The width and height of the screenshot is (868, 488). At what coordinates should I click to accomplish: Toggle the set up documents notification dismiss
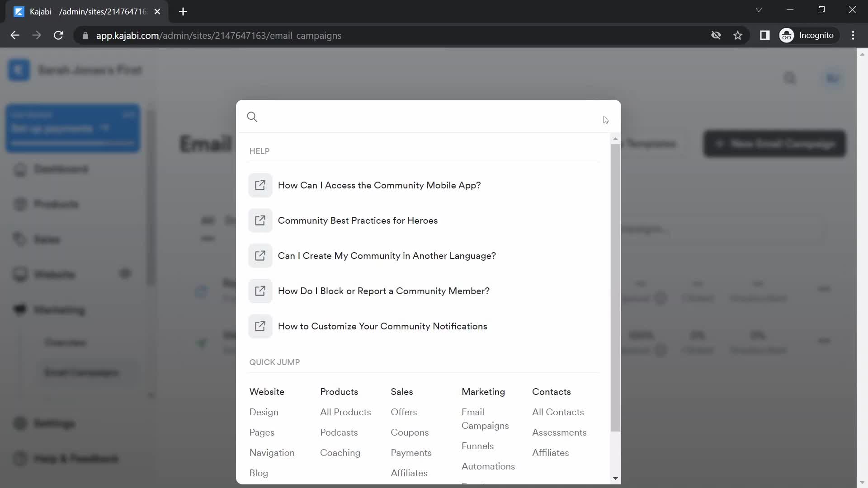(129, 114)
